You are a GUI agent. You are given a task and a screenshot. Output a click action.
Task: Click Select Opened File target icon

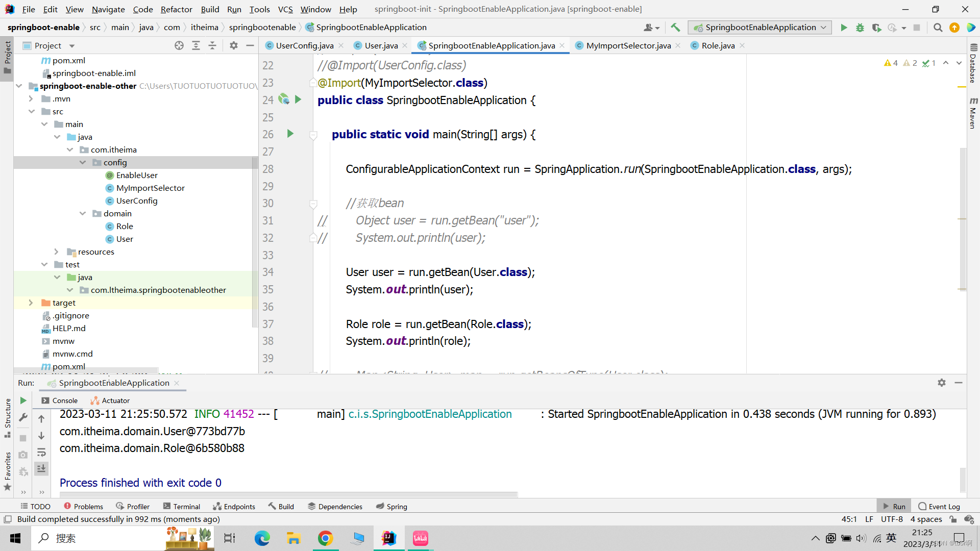(x=179, y=45)
